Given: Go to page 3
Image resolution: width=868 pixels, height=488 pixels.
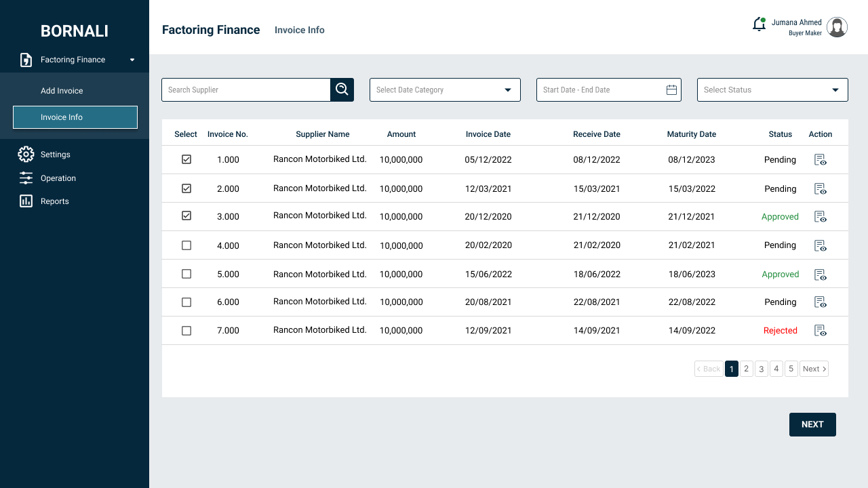Looking at the screenshot, I should coord(762,369).
